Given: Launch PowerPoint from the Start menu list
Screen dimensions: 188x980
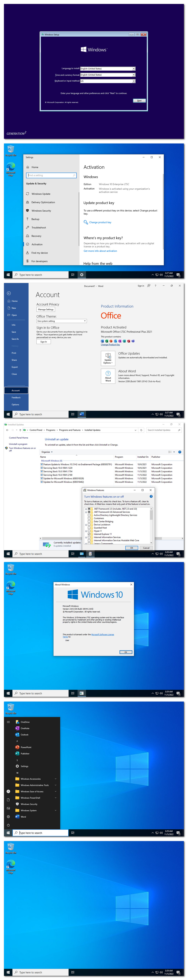Looking at the screenshot, I should point(26,747).
